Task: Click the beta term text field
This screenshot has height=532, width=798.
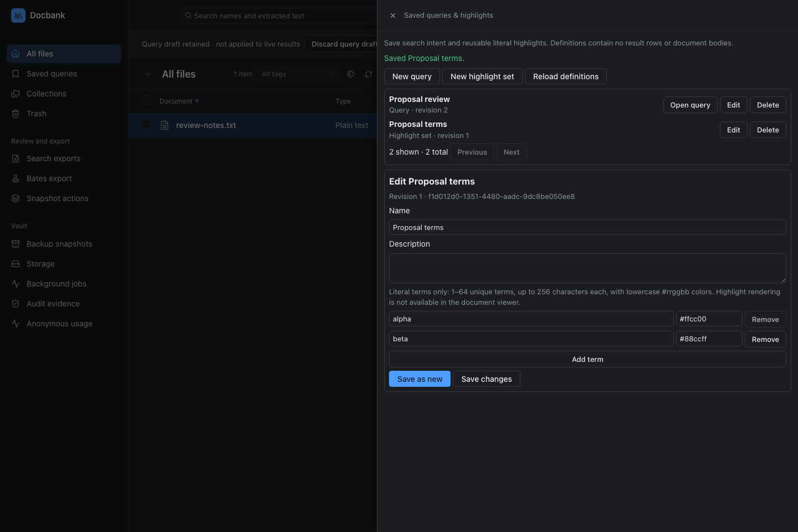Action: coord(531,339)
